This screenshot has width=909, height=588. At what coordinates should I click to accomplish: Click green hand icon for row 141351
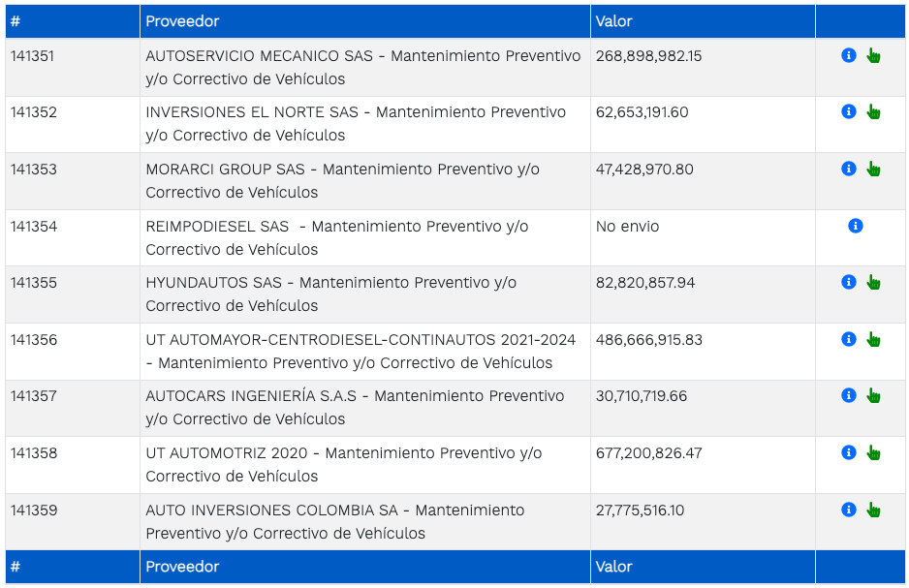873,56
